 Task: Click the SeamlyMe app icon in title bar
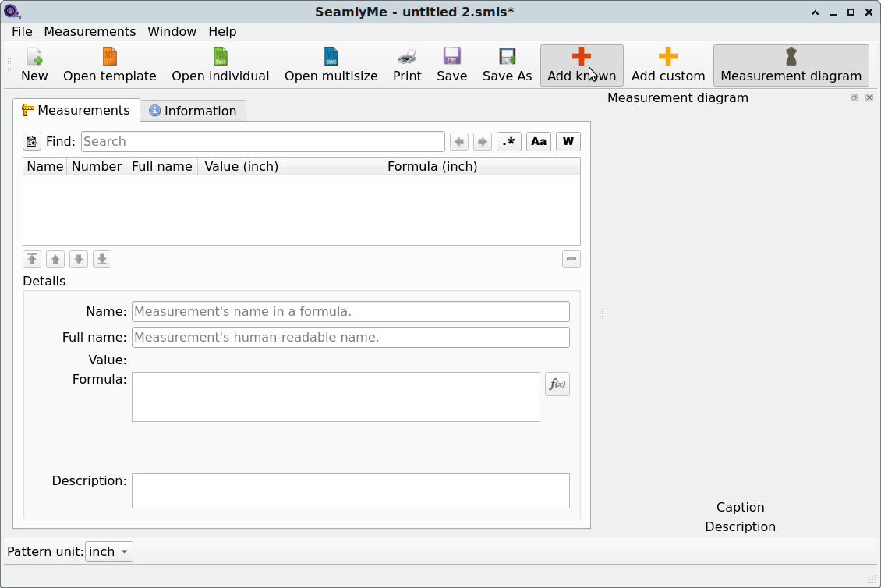(11, 11)
